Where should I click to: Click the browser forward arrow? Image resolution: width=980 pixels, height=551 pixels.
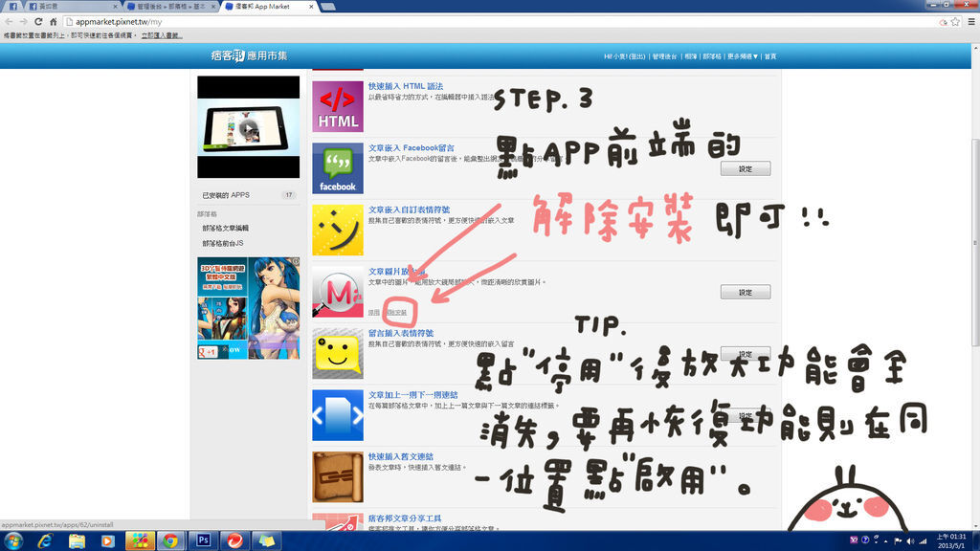tap(23, 21)
